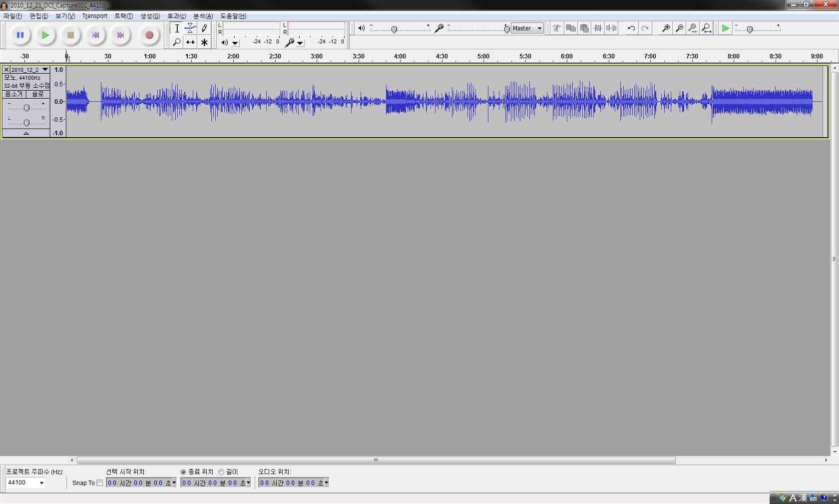
Task: Select the Multi-Tool asterisk mode
Action: tap(204, 42)
